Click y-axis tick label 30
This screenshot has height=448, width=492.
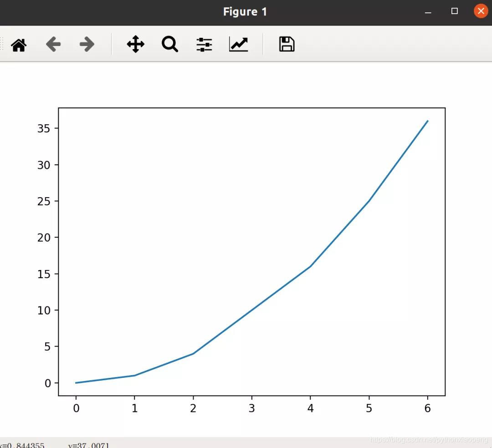44,165
